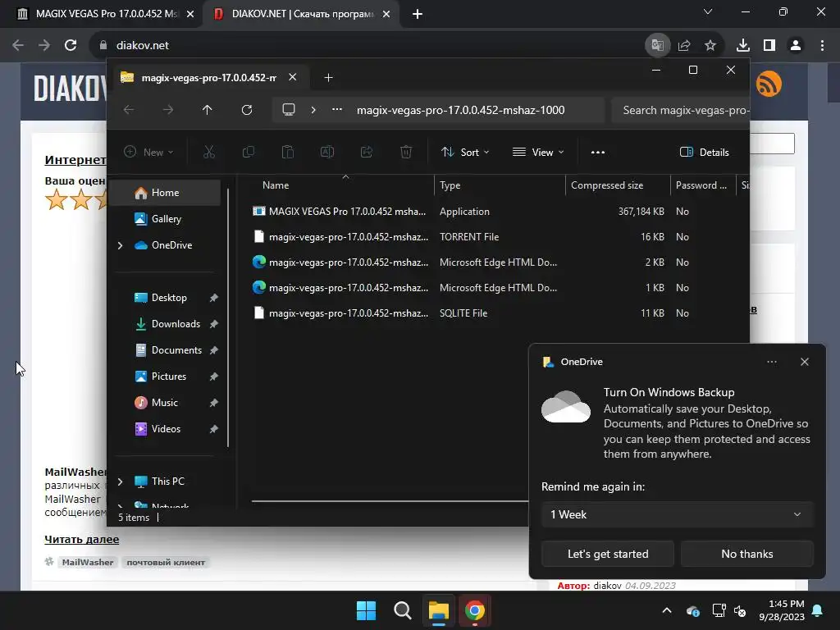This screenshot has width=840, height=630.
Task: Select Home in Explorer sidebar
Action: pos(165,193)
